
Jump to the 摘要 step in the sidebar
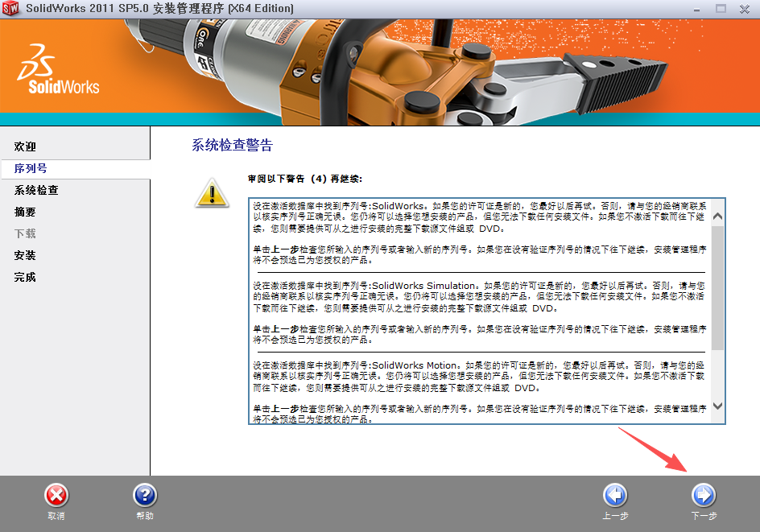(x=25, y=212)
